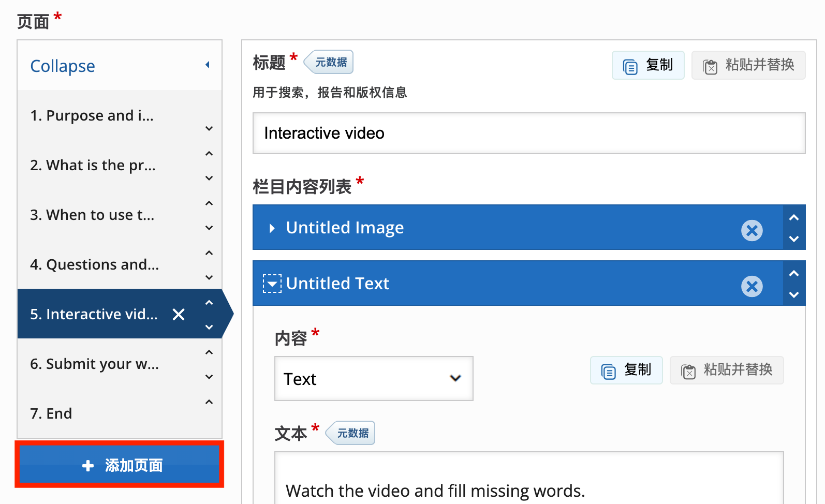
Task: Move page 7 End up in list
Action: (x=209, y=402)
